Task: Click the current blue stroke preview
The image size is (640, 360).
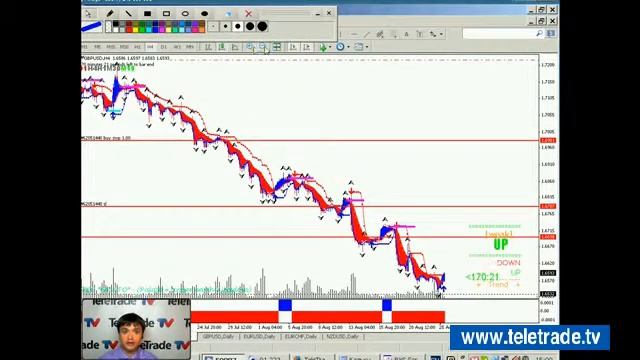Action: [x=91, y=27]
